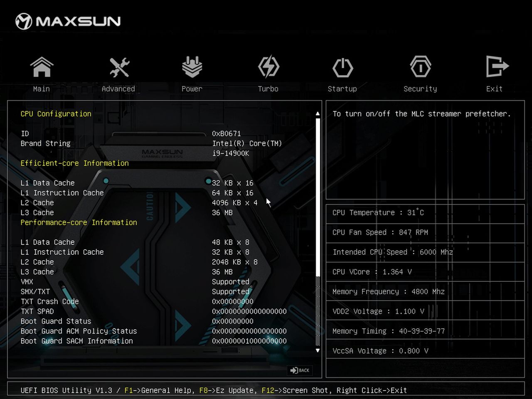Switch to the Startup tab label
The width and height of the screenshot is (532, 399).
[342, 89]
